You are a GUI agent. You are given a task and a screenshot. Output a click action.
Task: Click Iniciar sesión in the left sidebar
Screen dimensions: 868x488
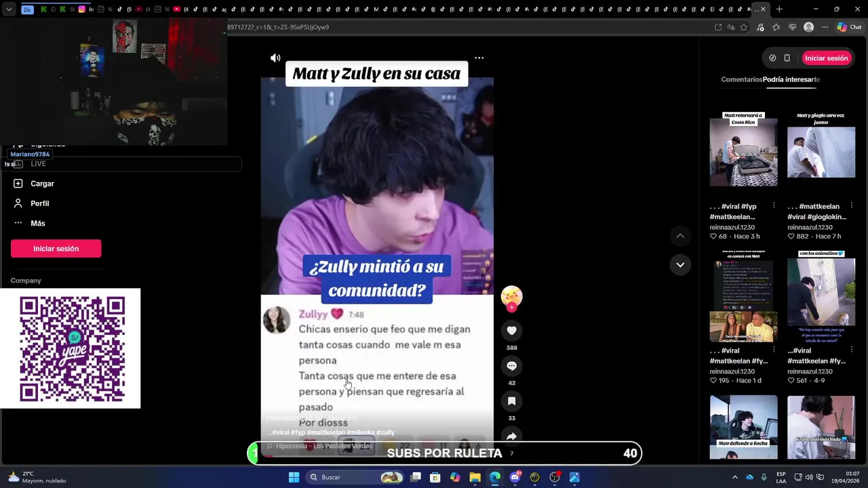click(56, 249)
